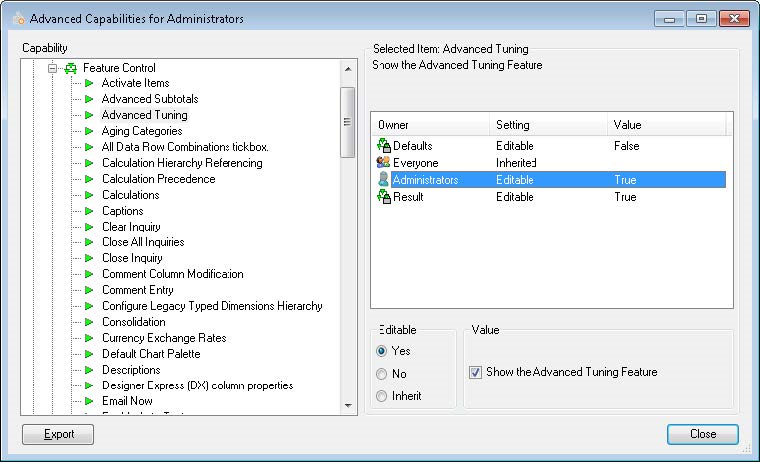760x462 pixels.
Task: Click the tree scrollbar up arrow
Action: tap(348, 69)
